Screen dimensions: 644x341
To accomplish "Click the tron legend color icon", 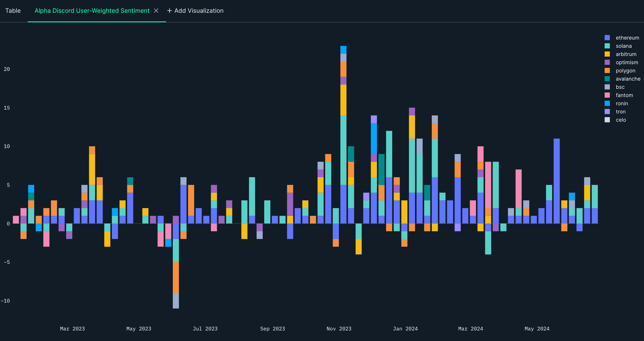I will pos(607,112).
